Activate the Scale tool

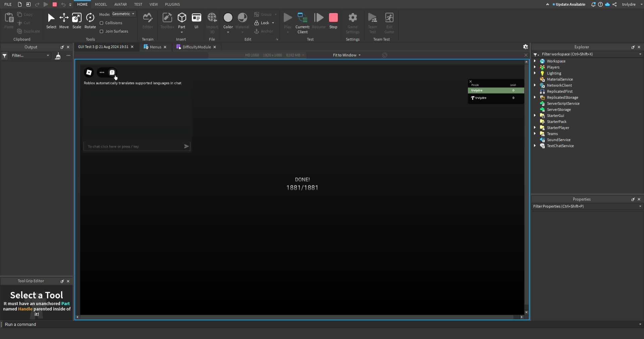point(76,21)
